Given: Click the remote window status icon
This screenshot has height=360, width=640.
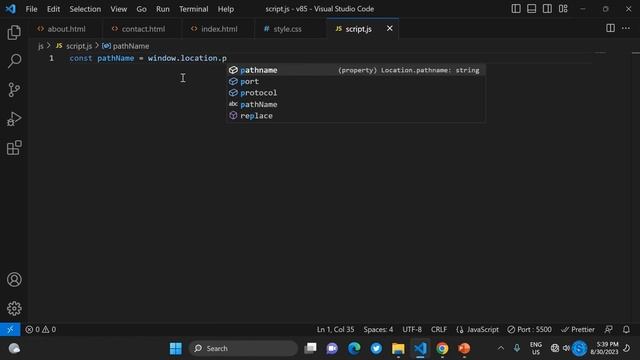Looking at the screenshot, I should coord(10,329).
